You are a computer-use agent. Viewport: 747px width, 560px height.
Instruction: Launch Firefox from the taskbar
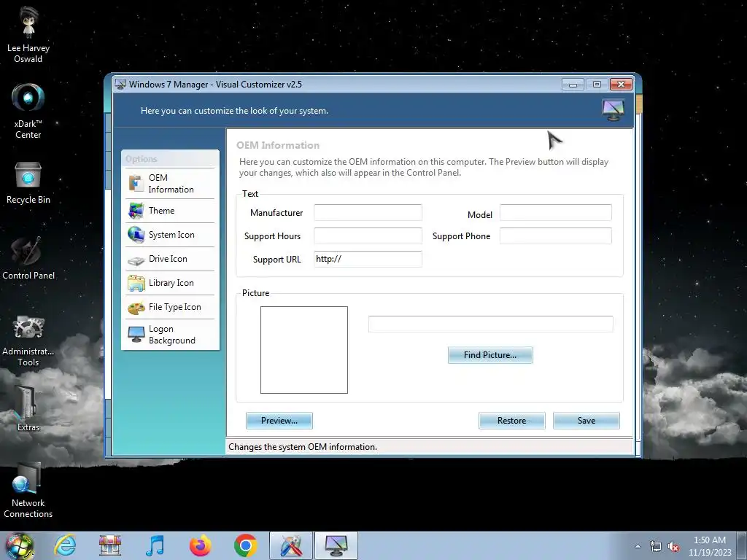pos(200,545)
